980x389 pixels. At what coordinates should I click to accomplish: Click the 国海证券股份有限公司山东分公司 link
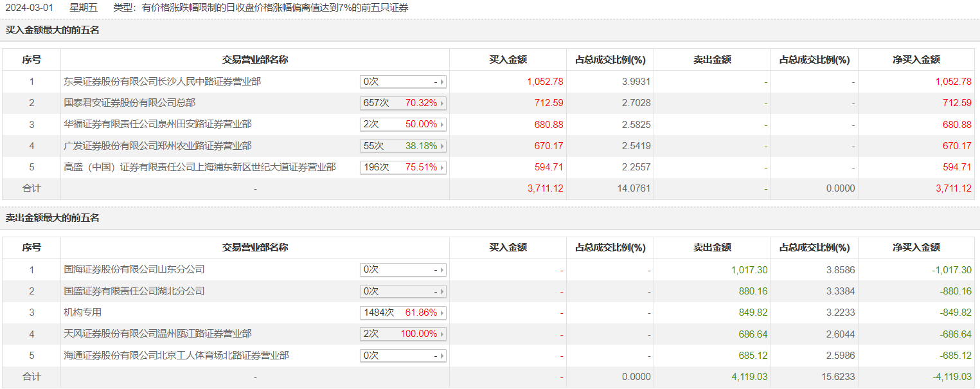click(134, 269)
